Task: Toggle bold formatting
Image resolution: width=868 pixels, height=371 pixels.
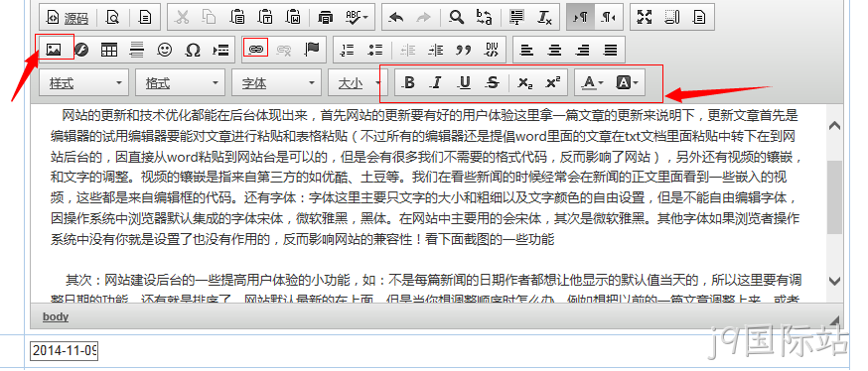Action: 409,83
